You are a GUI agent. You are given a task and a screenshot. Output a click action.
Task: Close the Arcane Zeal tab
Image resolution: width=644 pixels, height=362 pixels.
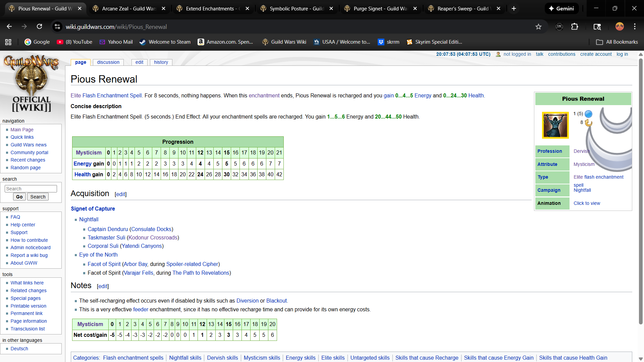(x=163, y=8)
